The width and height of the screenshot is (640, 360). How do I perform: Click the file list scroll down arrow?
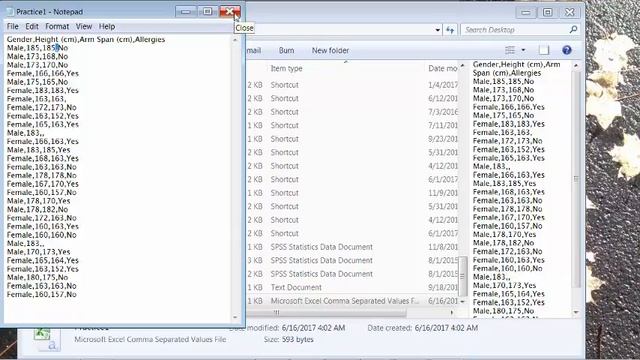[x=462, y=302]
